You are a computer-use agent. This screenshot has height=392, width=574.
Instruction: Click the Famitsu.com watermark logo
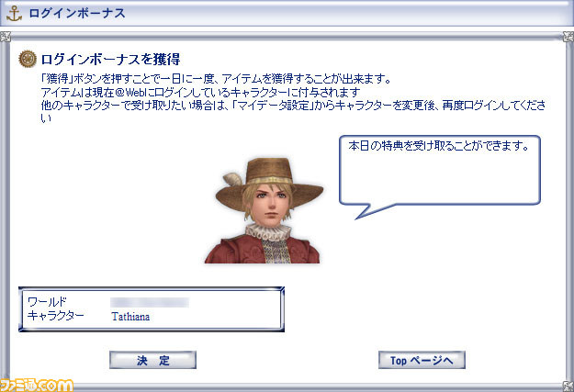pyautogui.click(x=37, y=385)
